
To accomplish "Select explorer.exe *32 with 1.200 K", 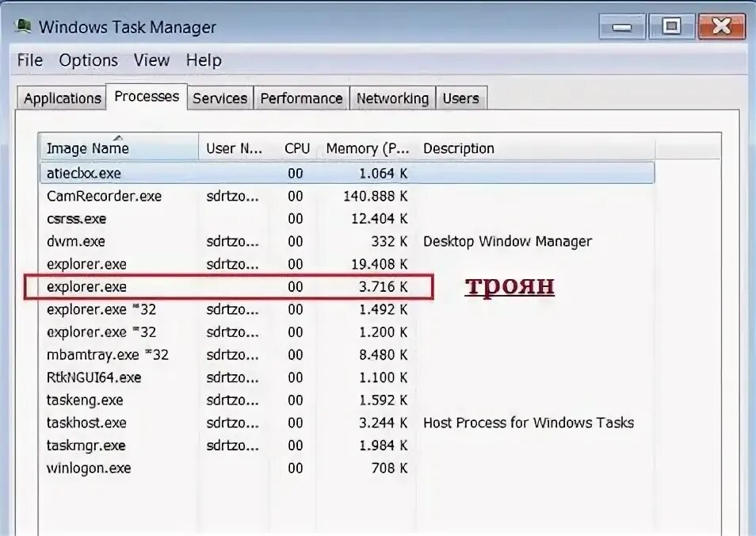I will (346, 332).
